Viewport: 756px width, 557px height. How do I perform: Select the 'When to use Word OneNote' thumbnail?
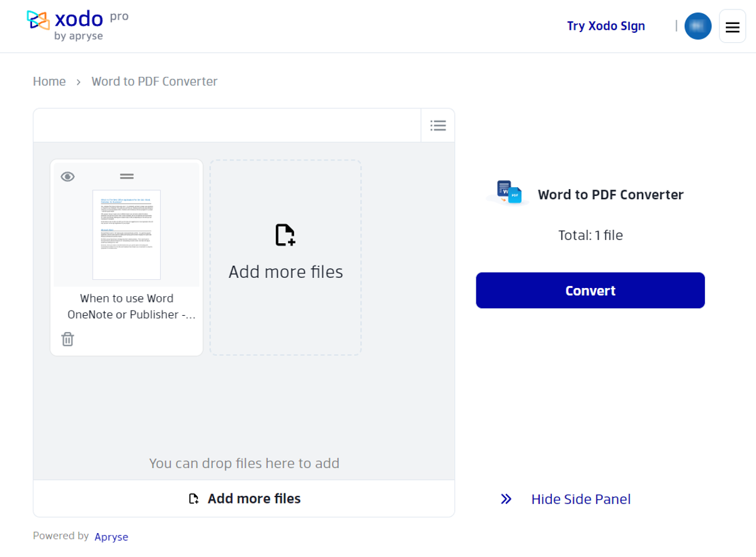126,234
